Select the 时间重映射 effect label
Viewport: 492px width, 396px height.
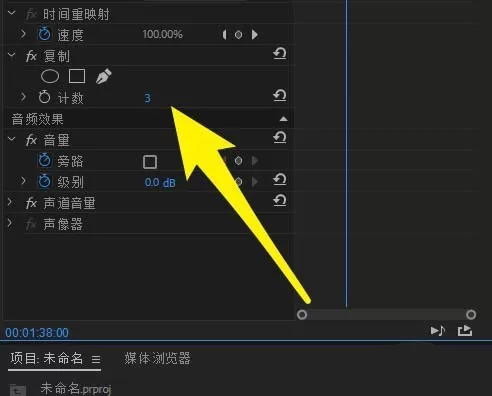pos(76,14)
